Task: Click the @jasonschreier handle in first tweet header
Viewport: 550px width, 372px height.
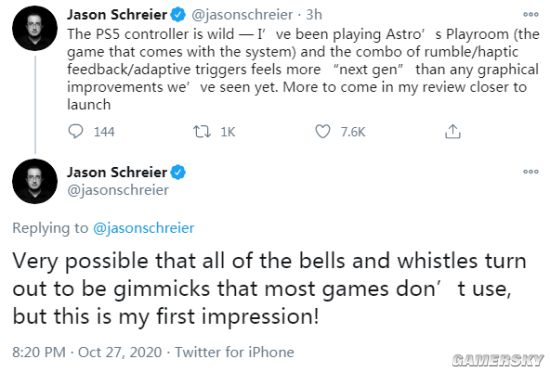Action: tap(242, 15)
